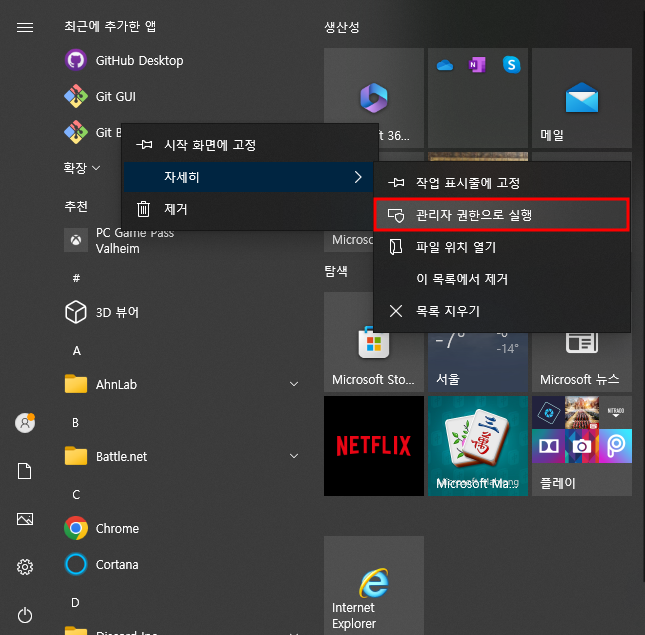This screenshot has height=635, width=645.
Task: Open the Microsoft Mahjong tile
Action: (x=478, y=446)
